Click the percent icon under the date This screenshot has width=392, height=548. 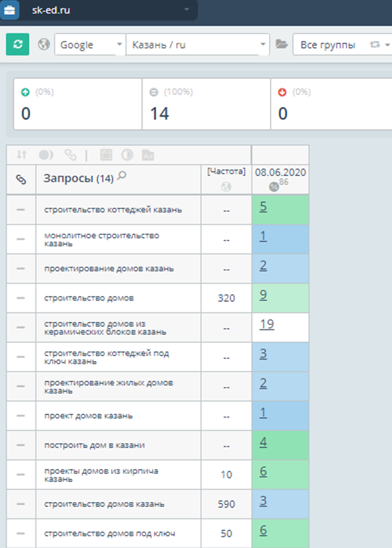pyautogui.click(x=274, y=187)
